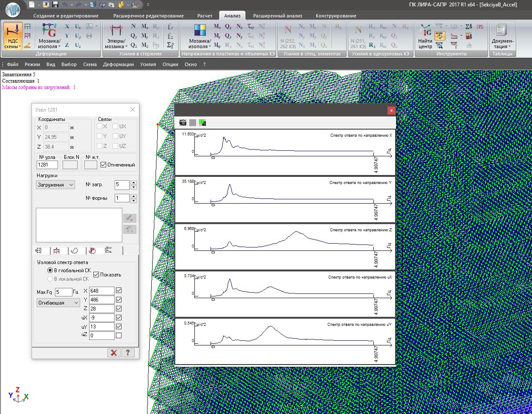532x414 pixels.
Task: Click into the Max Fq frequency input field
Action: coord(64,292)
